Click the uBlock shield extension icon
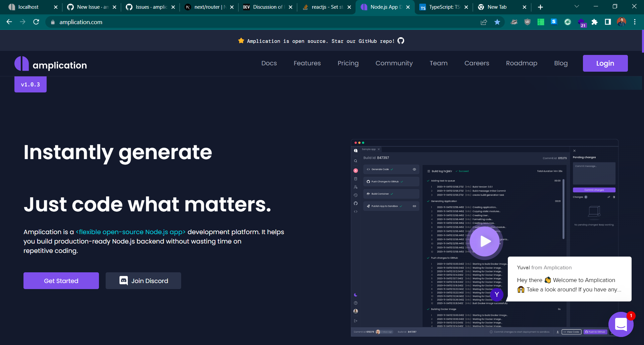The image size is (644, 345). coord(527,22)
